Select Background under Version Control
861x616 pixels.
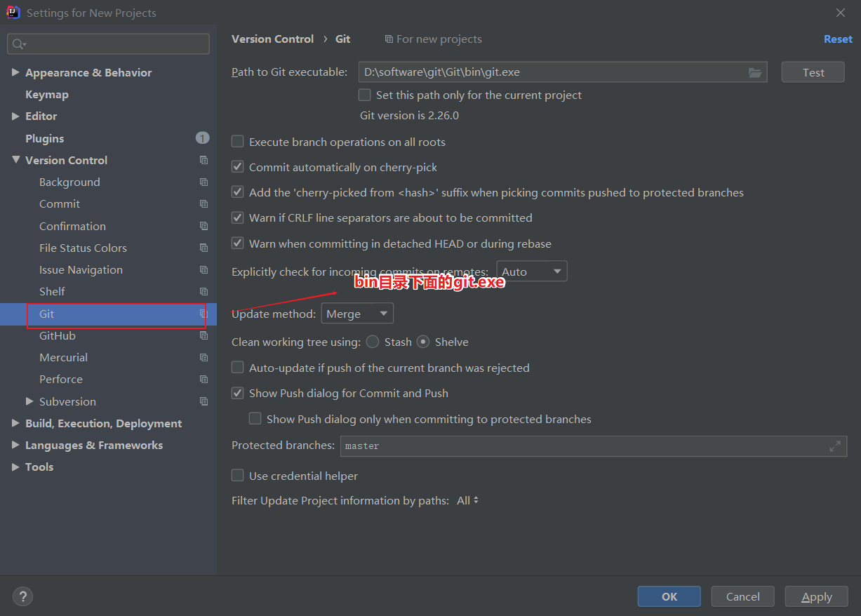(69, 182)
